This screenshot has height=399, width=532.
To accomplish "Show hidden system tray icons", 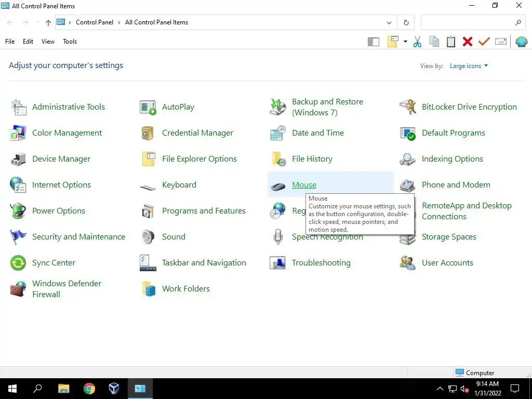I will 440,389.
